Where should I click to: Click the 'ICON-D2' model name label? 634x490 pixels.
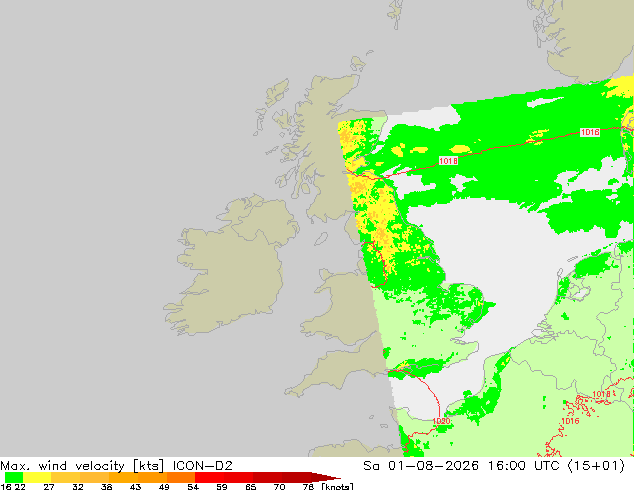(x=203, y=466)
